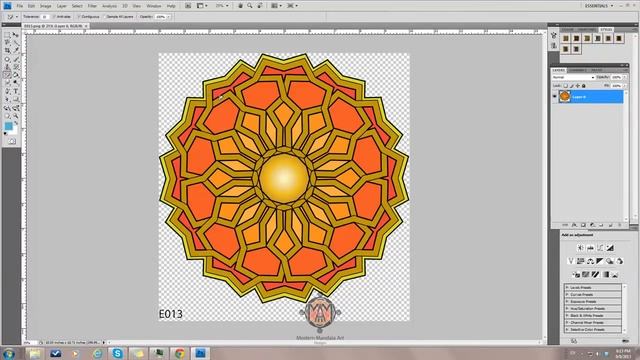Toggle the Contiguous checkbox

point(79,17)
